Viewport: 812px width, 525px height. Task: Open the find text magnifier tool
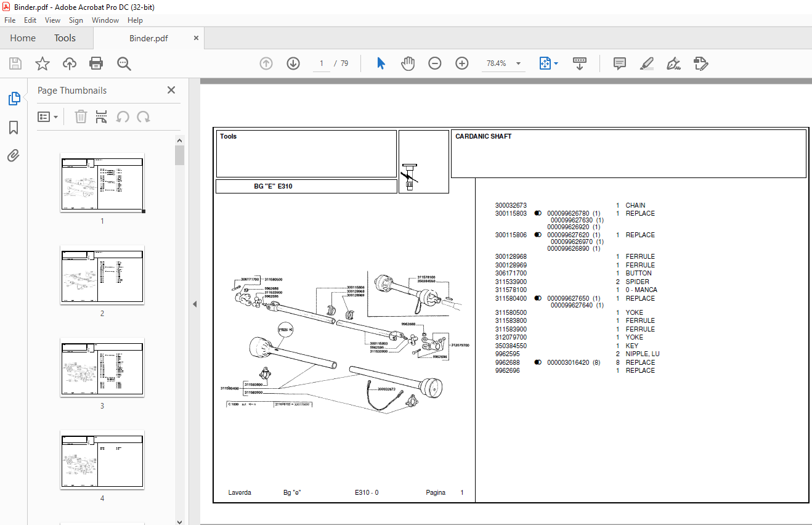click(124, 63)
